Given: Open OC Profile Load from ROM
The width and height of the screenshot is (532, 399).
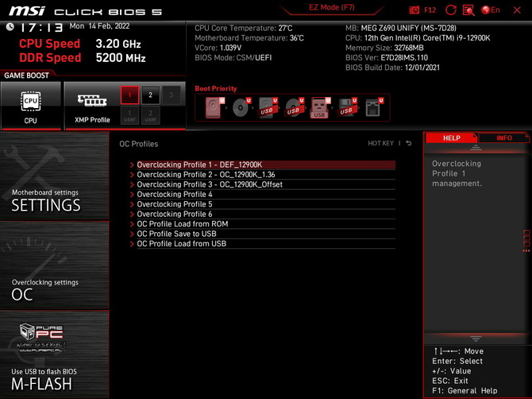Looking at the screenshot, I should 266,224.
